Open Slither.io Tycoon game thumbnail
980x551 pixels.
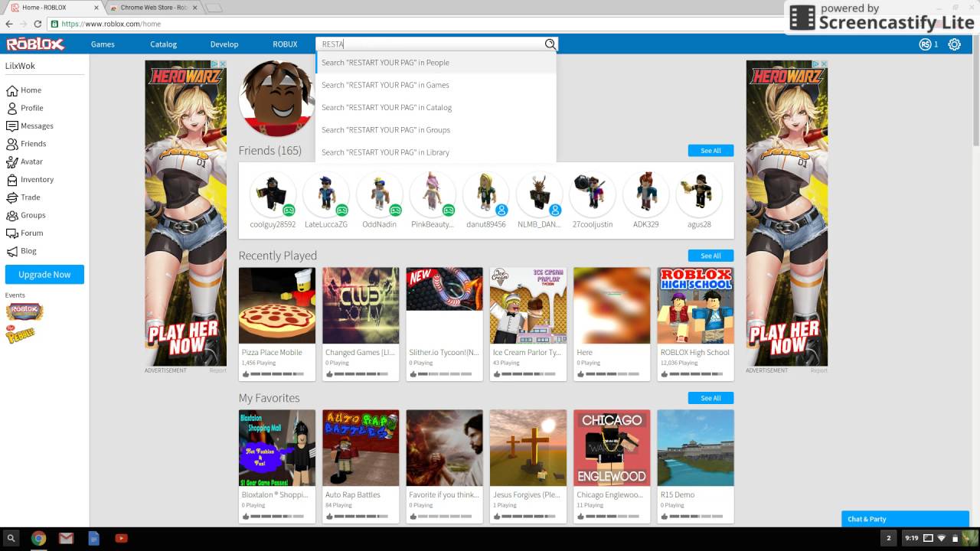[444, 305]
